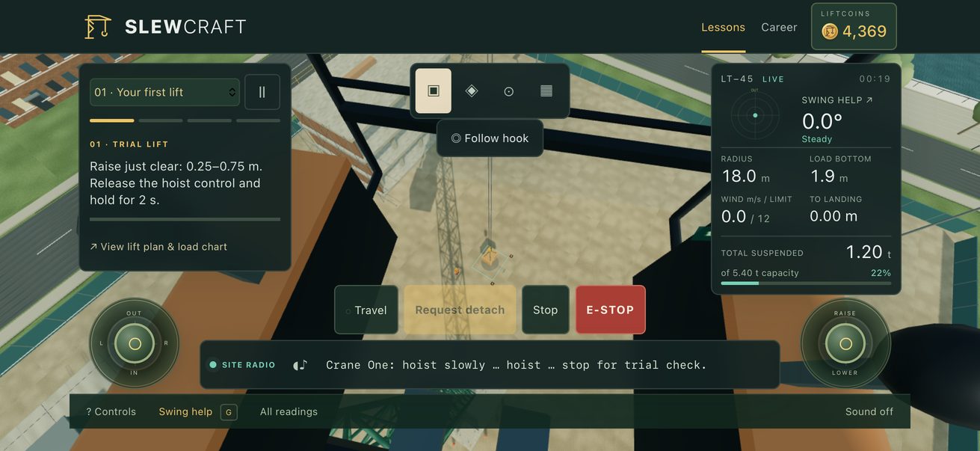Click the To Landing 0.00 m value
Screen dimensions: 980x451
833,217
